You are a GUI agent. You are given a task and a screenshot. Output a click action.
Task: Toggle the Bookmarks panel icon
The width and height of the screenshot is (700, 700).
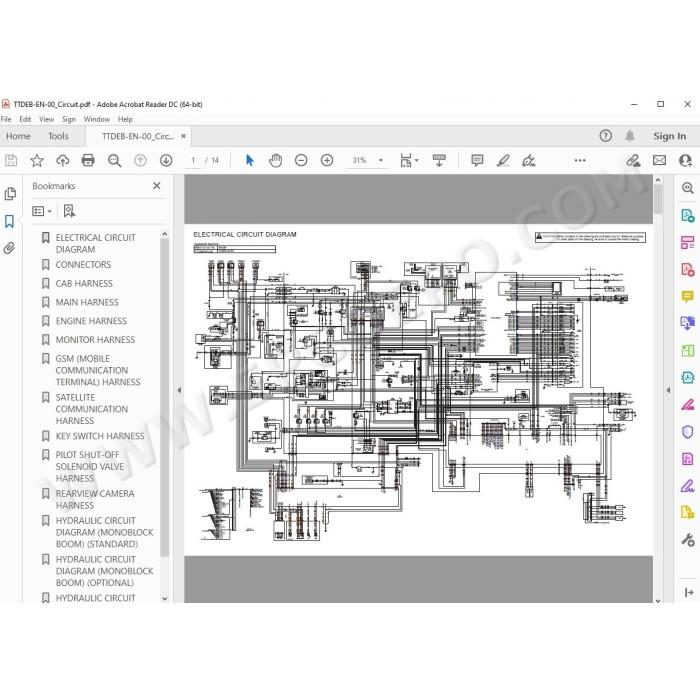coord(9,221)
